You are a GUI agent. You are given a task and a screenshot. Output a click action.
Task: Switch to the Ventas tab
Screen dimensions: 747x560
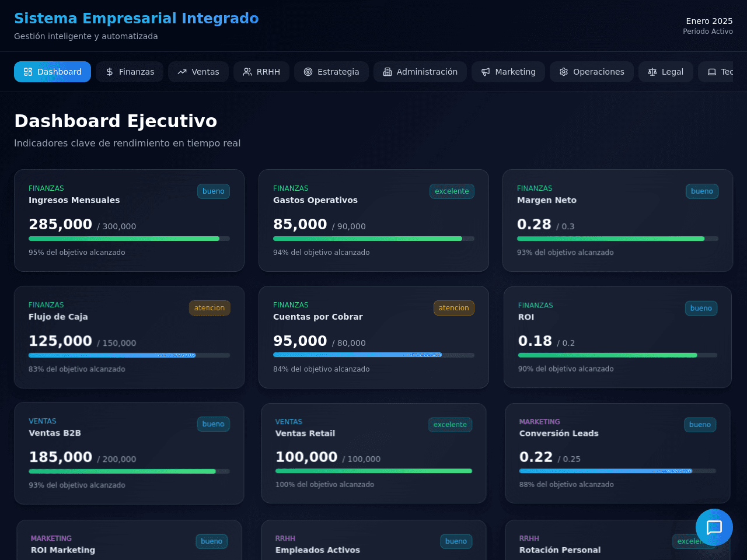(198, 72)
